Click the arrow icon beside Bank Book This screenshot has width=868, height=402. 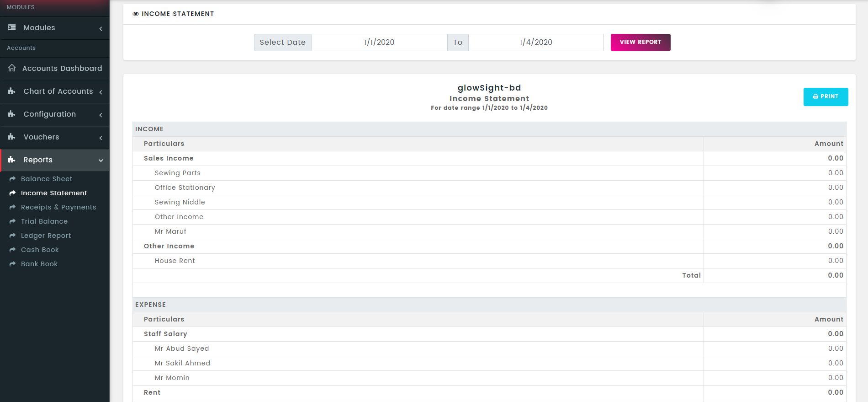point(12,264)
